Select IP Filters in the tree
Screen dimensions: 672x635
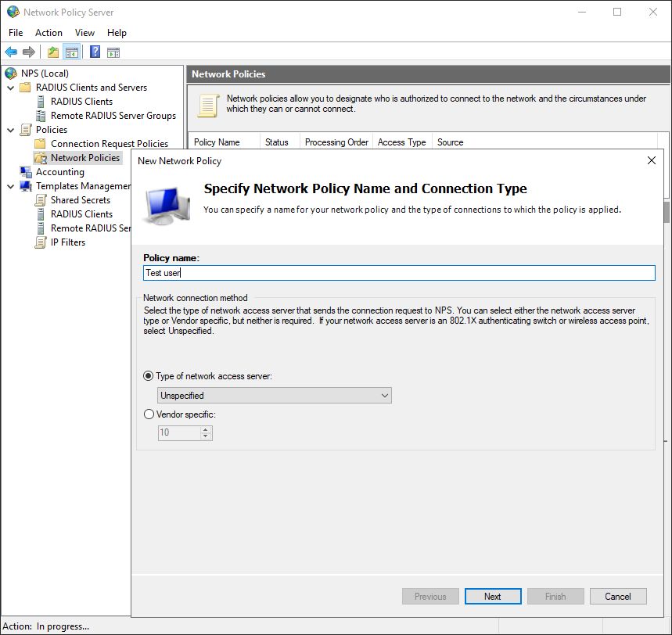pos(68,242)
